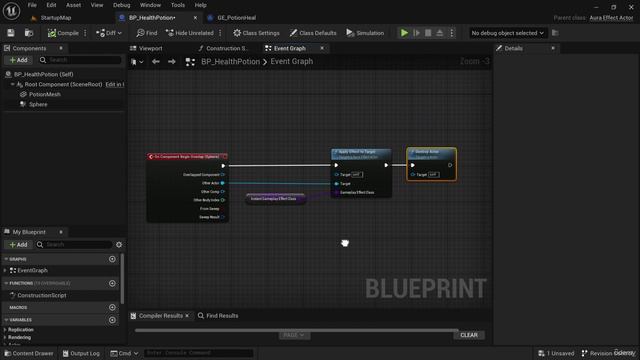Navigate back in graph history
640x360 pixels.
[x=156, y=62]
